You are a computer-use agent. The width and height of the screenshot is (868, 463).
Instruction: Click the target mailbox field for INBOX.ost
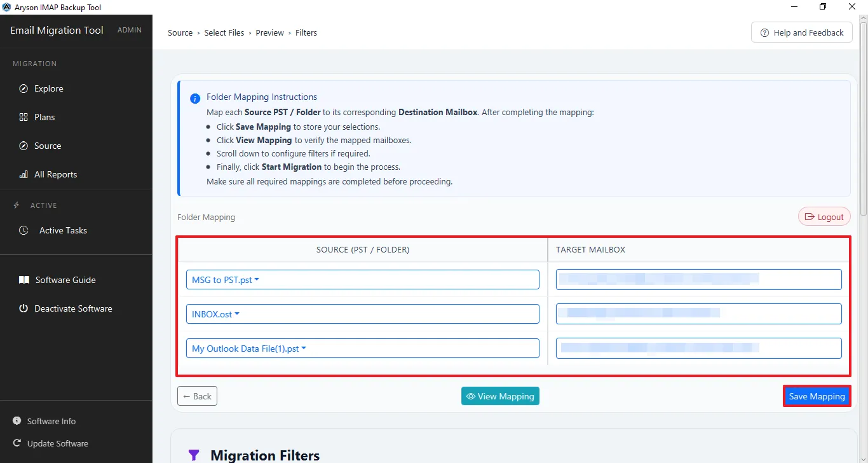(699, 314)
